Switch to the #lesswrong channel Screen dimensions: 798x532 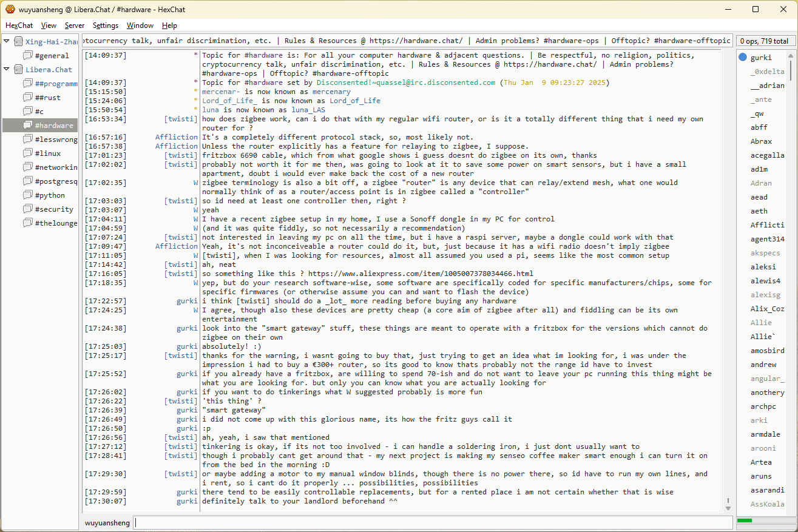tap(56, 140)
